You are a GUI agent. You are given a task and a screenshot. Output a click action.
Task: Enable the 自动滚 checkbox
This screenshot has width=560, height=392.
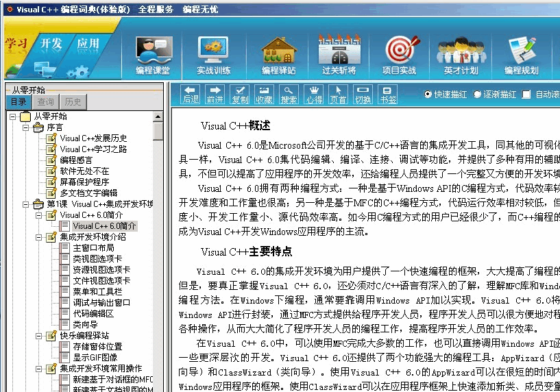click(527, 95)
